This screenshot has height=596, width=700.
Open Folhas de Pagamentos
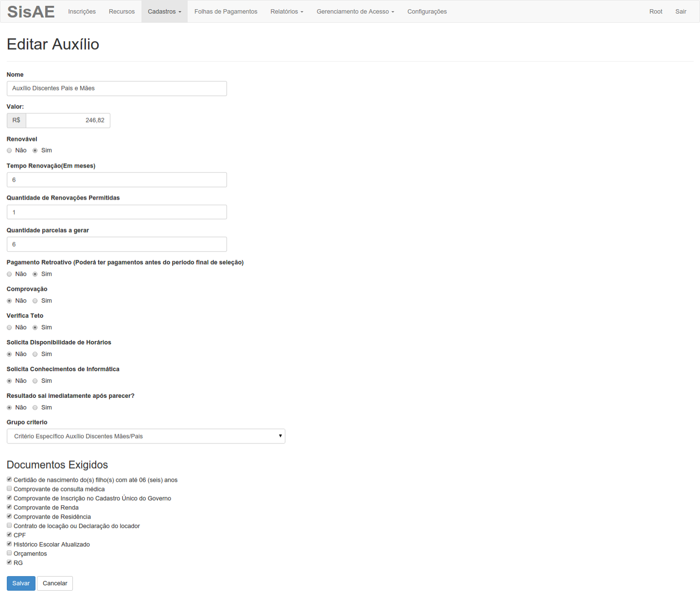point(226,12)
